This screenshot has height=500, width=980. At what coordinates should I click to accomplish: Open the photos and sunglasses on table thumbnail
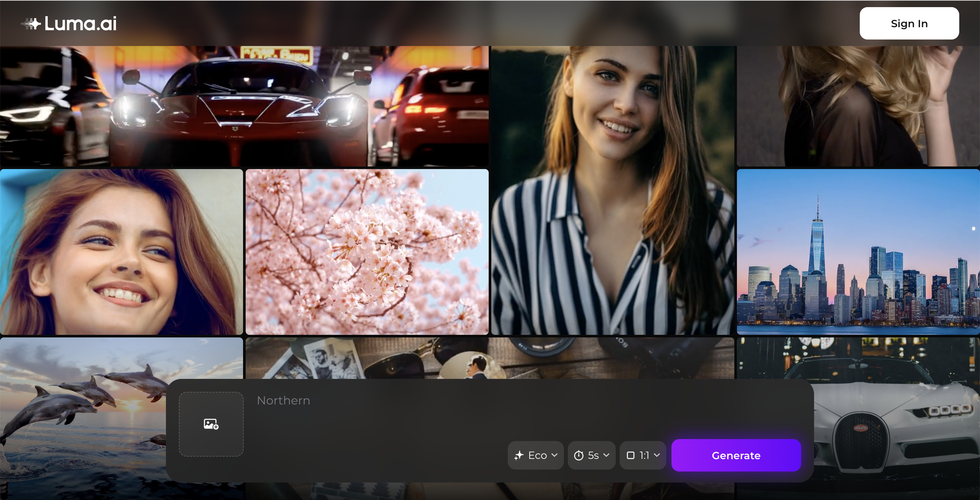(490, 358)
